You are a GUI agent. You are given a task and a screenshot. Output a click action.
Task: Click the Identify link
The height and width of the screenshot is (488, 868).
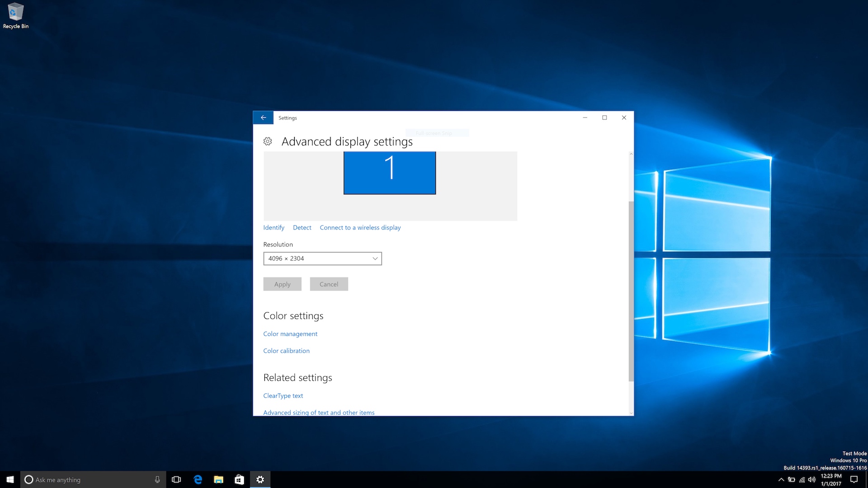point(274,228)
